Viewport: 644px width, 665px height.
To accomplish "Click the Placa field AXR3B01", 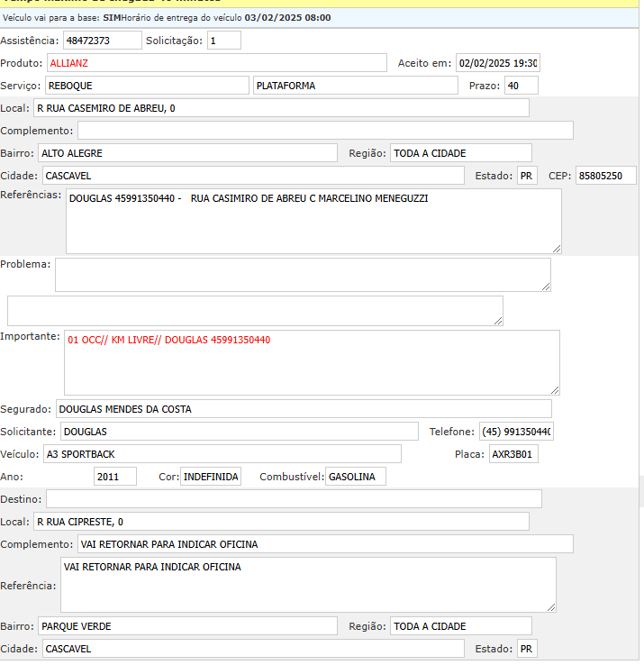I will (x=513, y=454).
